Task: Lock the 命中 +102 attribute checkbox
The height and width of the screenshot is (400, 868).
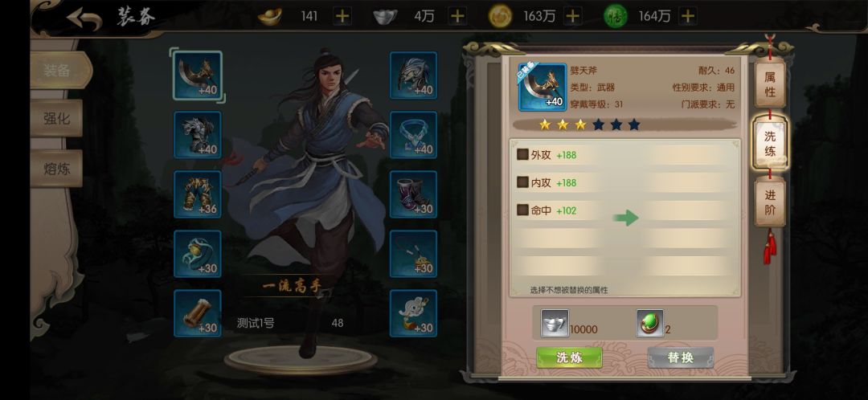Action: [522, 210]
